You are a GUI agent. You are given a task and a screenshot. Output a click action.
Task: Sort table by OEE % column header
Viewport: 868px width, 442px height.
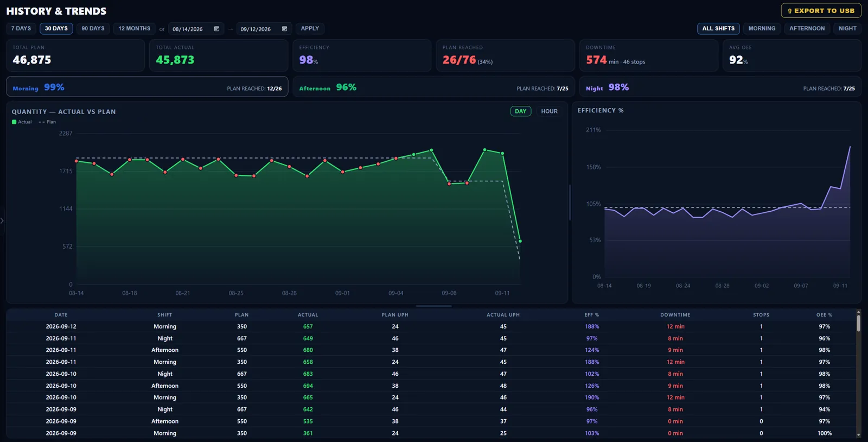click(824, 315)
